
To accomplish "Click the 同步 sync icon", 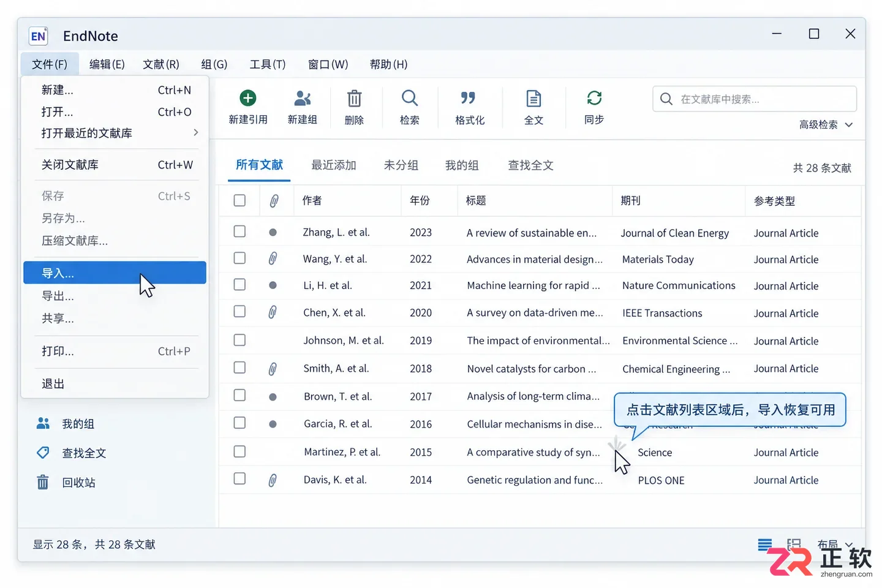I will [x=594, y=98].
